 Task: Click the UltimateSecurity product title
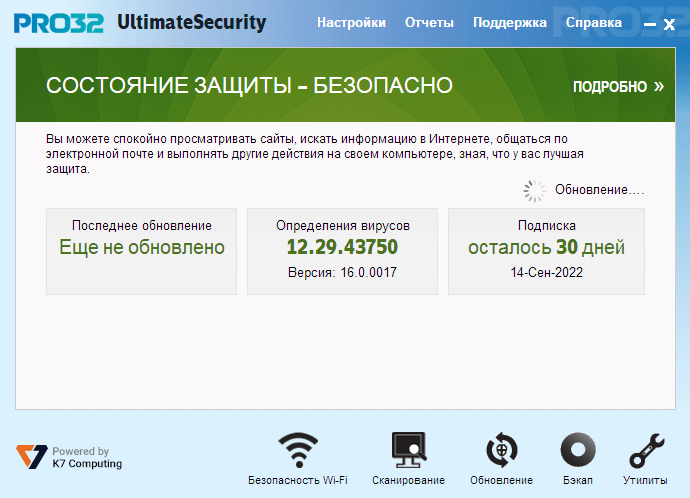point(192,22)
